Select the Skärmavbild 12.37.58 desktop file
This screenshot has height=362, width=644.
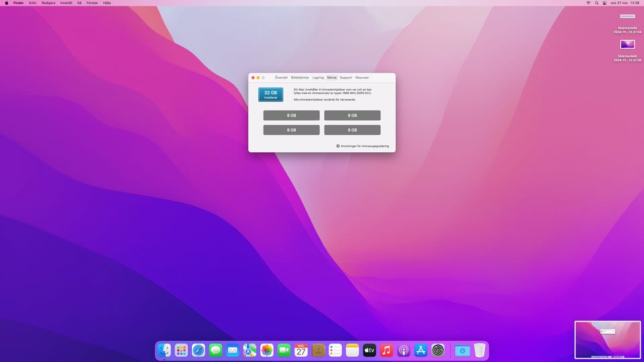tap(627, 50)
